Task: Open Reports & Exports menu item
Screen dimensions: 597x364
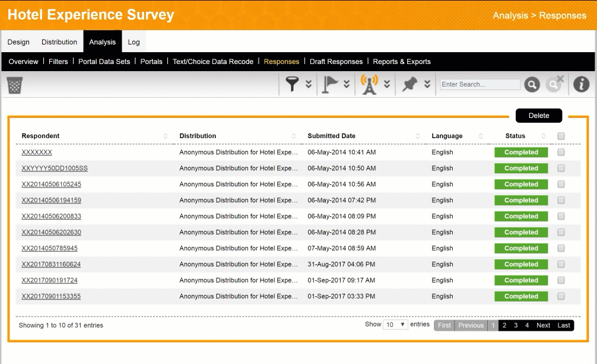Action: coord(402,62)
